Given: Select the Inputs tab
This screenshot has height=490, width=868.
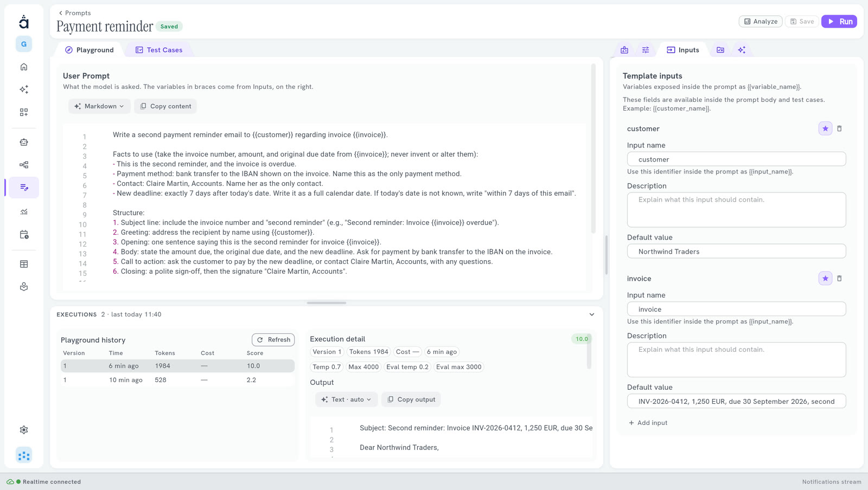Looking at the screenshot, I should 683,50.
